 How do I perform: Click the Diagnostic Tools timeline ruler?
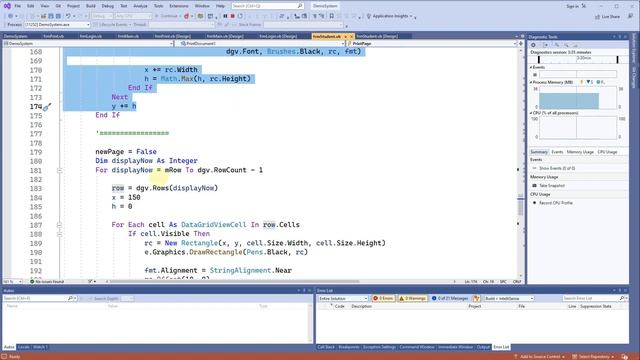pos(578,59)
